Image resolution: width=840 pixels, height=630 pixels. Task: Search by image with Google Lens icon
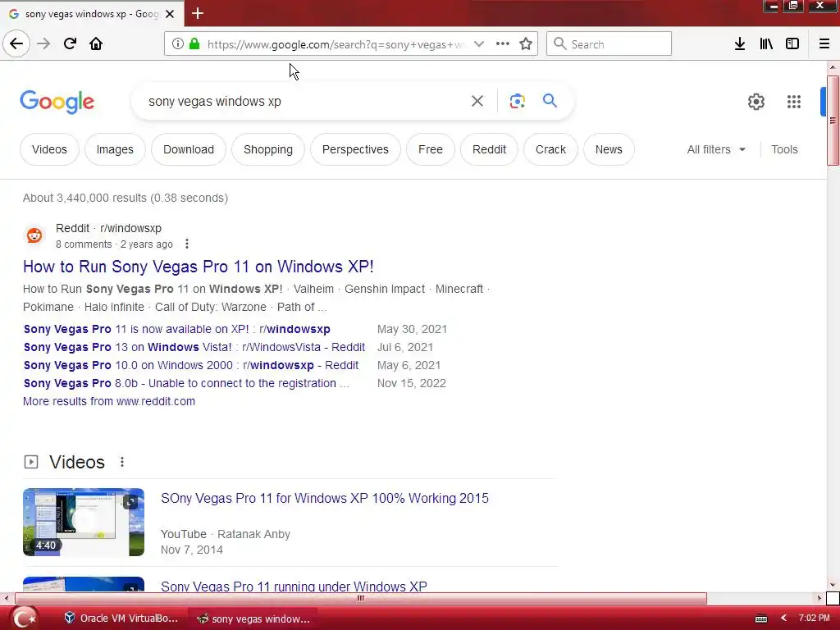[x=517, y=101]
